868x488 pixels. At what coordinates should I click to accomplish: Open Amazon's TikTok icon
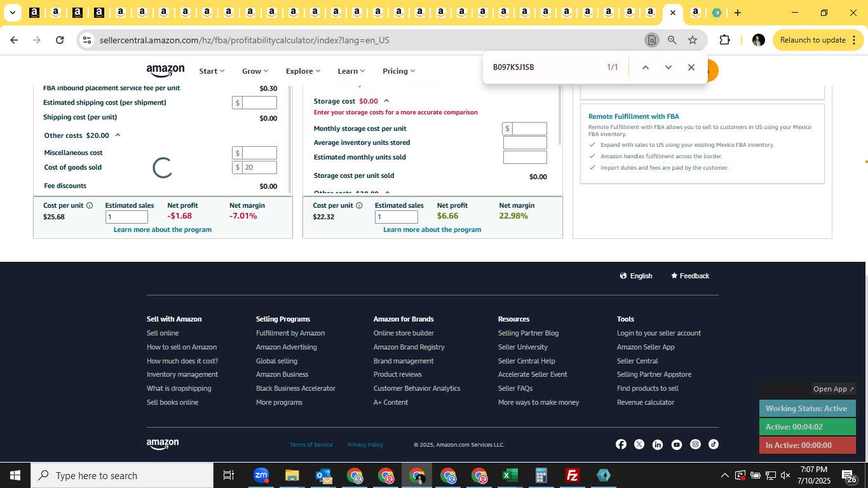[x=714, y=444]
